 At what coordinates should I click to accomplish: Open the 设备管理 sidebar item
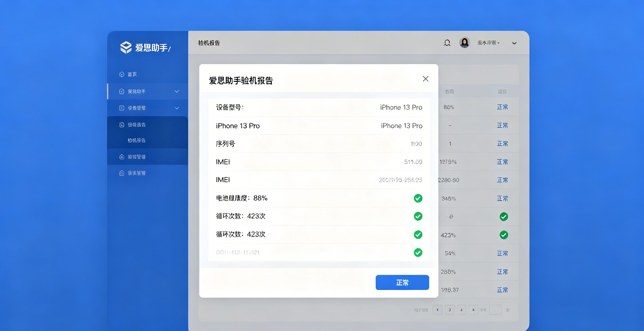pos(148,108)
